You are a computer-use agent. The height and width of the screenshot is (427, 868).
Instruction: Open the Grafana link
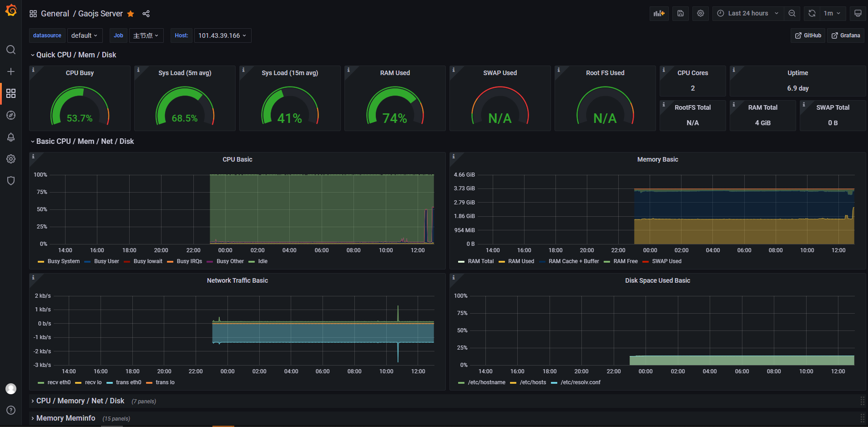[x=846, y=36]
